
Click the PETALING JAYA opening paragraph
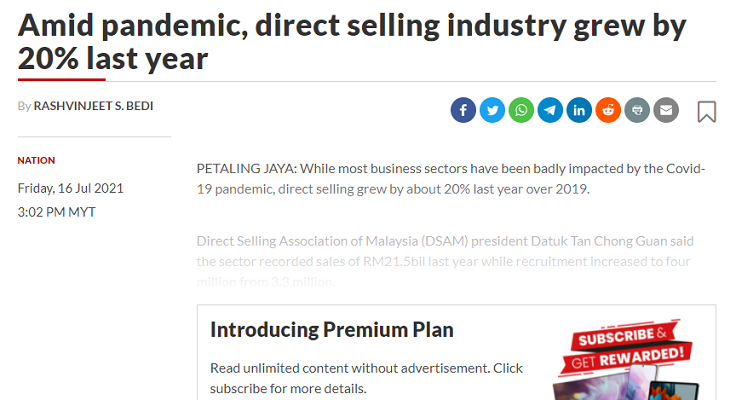[x=451, y=178]
